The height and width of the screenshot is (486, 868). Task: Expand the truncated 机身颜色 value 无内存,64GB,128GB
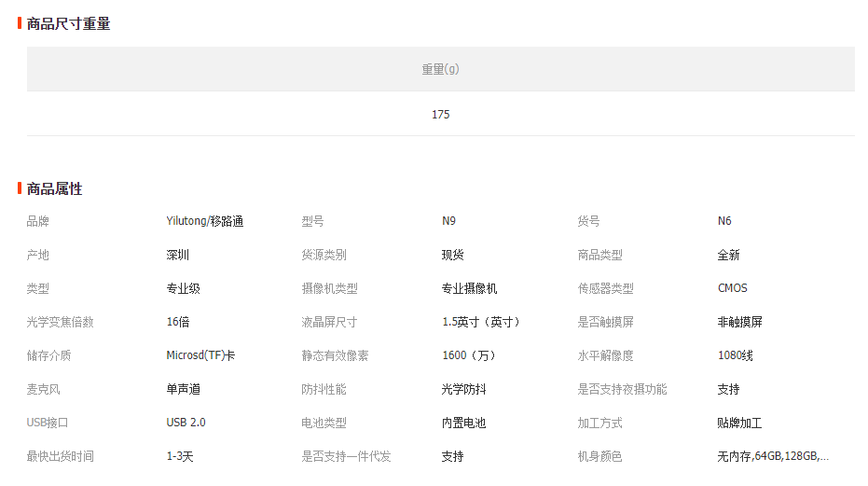point(772,456)
